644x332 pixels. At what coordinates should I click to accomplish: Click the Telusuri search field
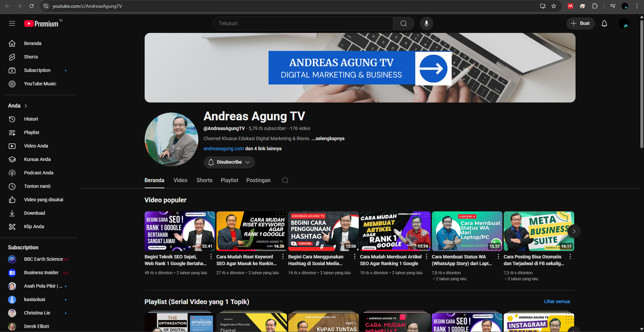coord(303,24)
